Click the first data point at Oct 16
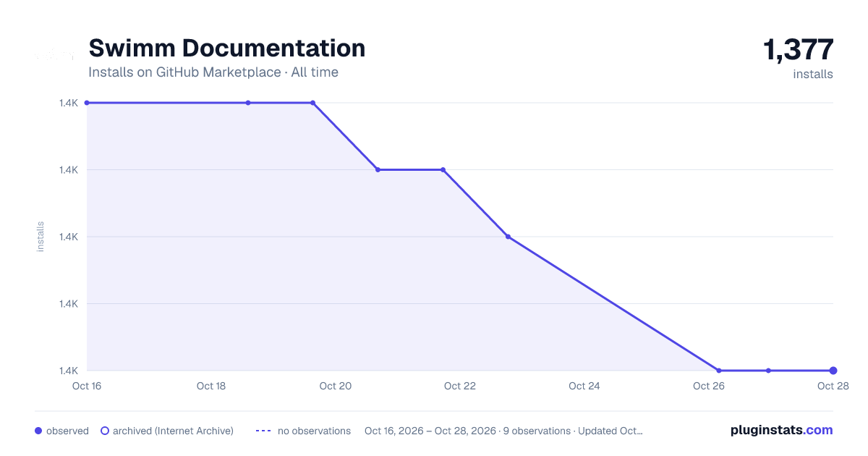Viewport: 868px width, 456px height. pos(87,103)
